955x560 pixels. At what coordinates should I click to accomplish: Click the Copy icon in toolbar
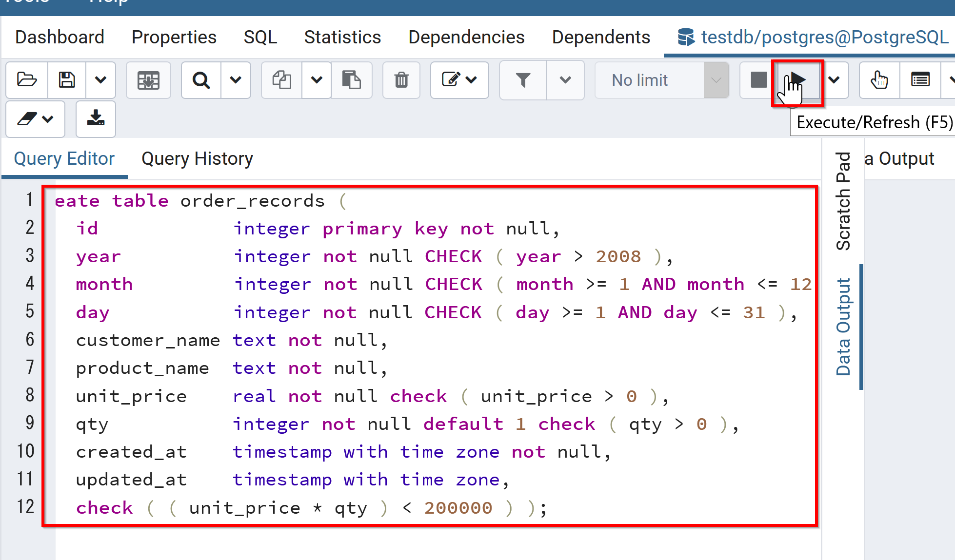(x=281, y=80)
